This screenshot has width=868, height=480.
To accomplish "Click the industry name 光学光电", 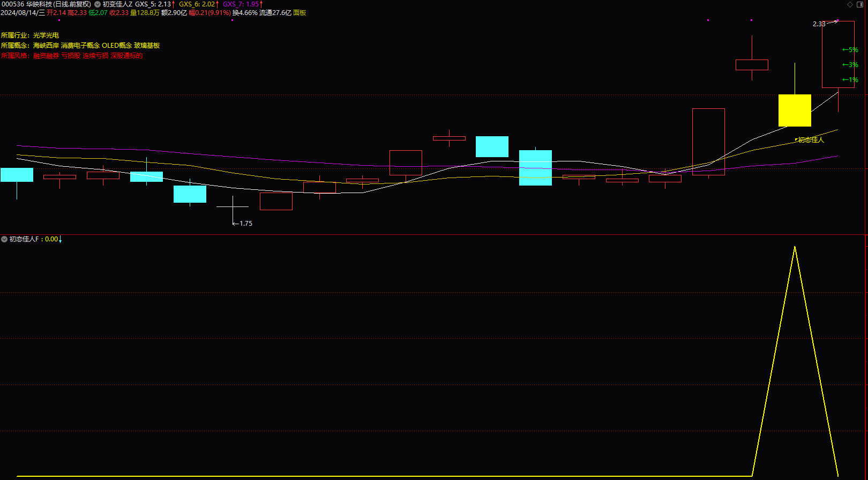I will [46, 35].
